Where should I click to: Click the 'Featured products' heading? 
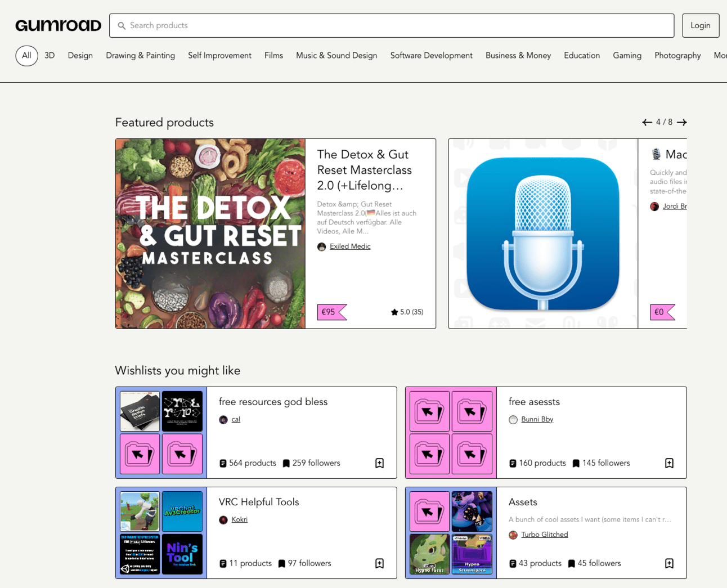(x=164, y=123)
